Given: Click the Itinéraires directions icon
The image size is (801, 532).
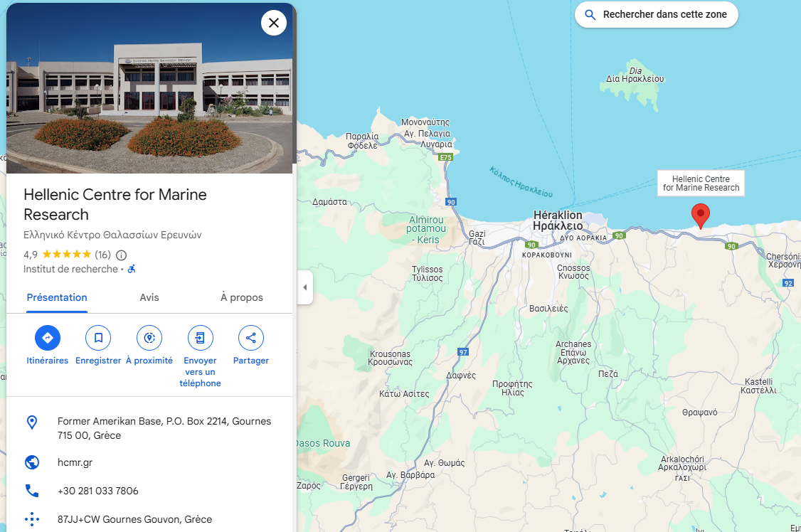Looking at the screenshot, I should tap(48, 338).
